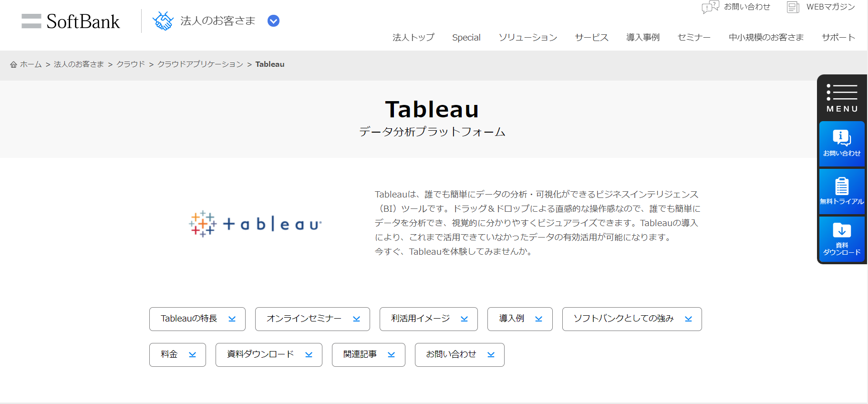Jump to 利活用イメージ section
Viewport: 868px width, 404px height.
click(429, 319)
